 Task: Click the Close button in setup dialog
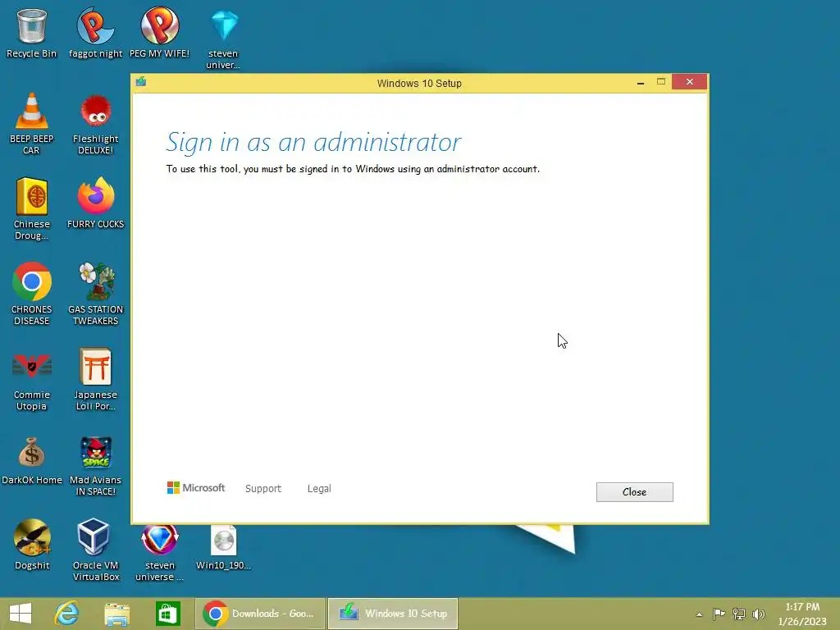[634, 492]
